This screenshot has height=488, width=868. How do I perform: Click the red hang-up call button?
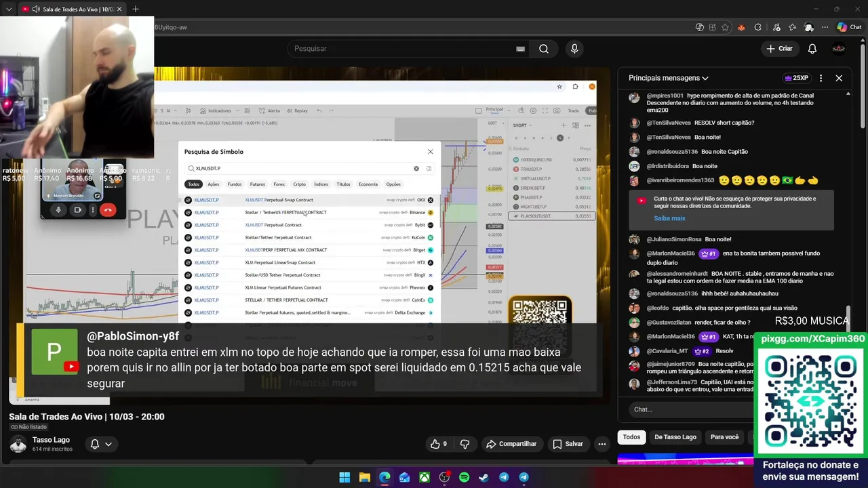[107, 210]
